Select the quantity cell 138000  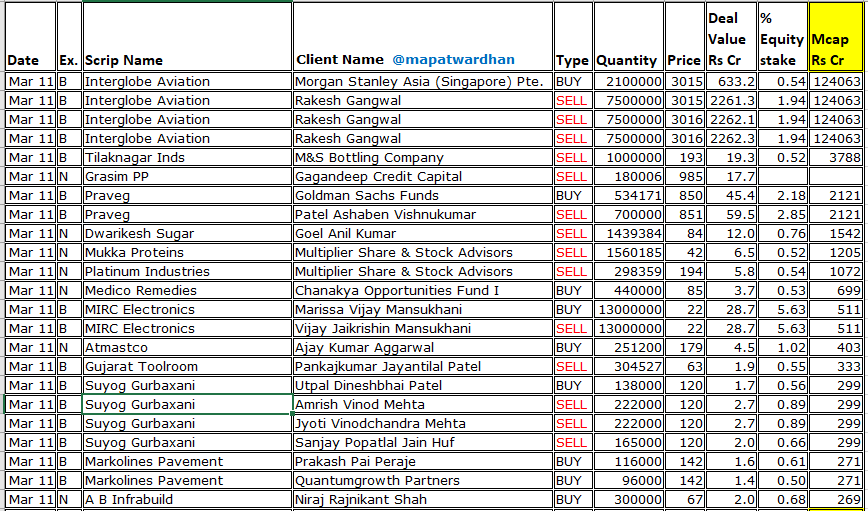coord(628,385)
